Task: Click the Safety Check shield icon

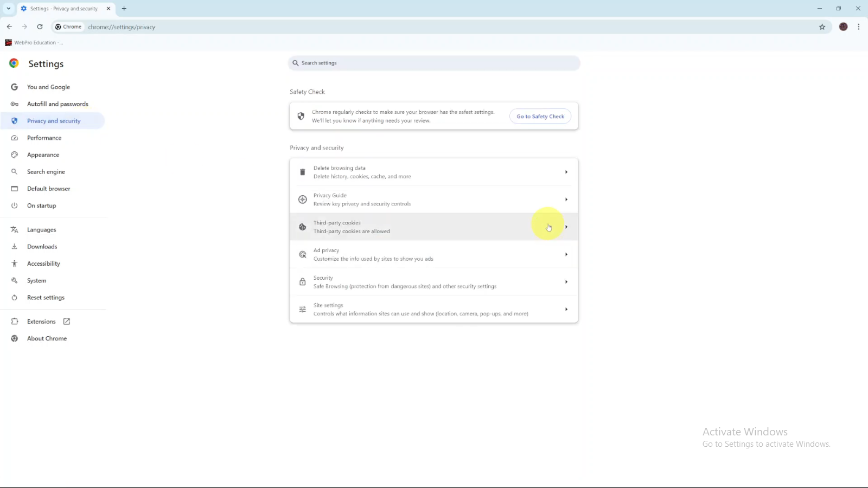Action: pos(301,116)
